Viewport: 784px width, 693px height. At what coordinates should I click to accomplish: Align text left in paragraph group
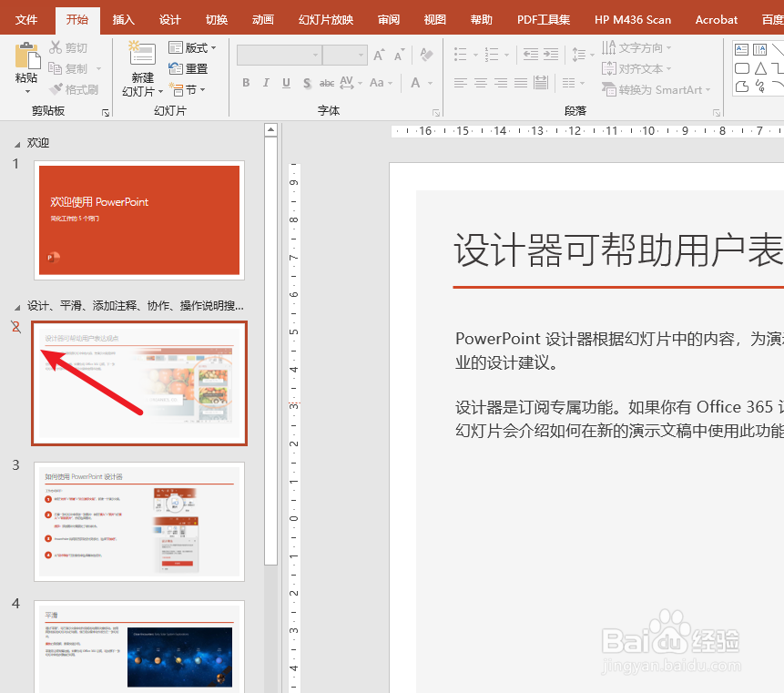coord(461,83)
